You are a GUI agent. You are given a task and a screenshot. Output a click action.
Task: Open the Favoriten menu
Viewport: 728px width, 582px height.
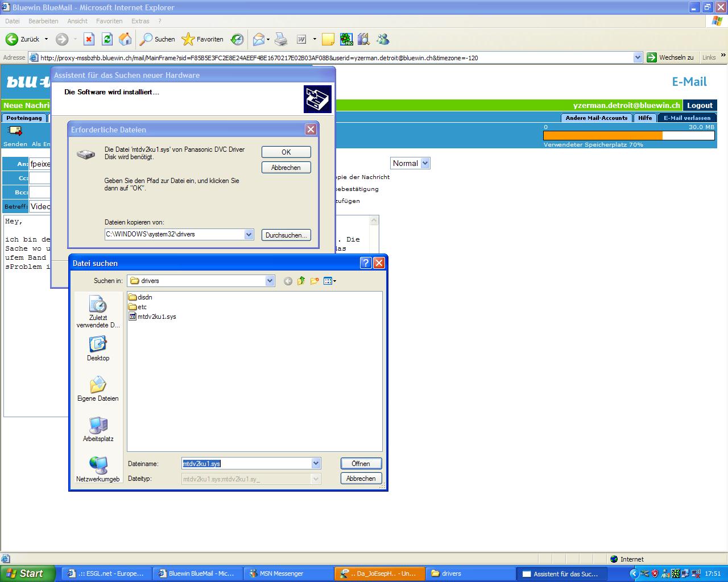(x=109, y=21)
